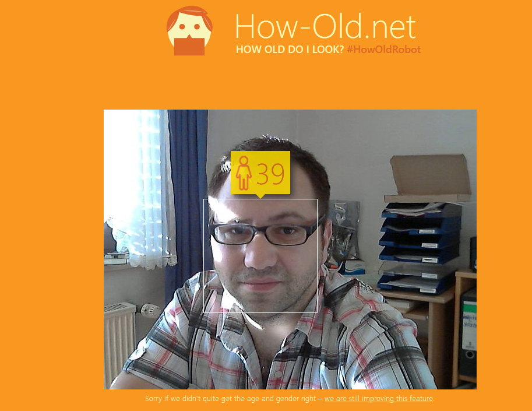Click the eyeglasses inside the detected face box
This screenshot has width=532, height=411.
(x=266, y=232)
